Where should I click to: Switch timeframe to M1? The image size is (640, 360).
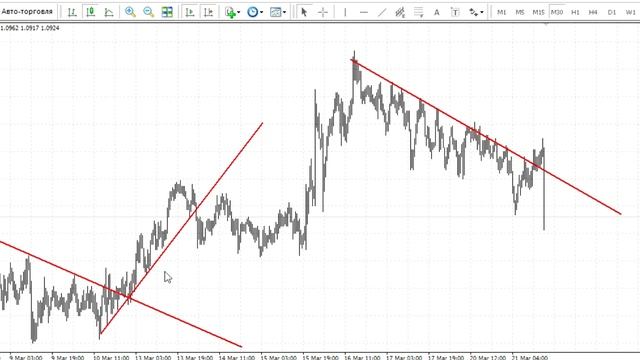pos(501,12)
